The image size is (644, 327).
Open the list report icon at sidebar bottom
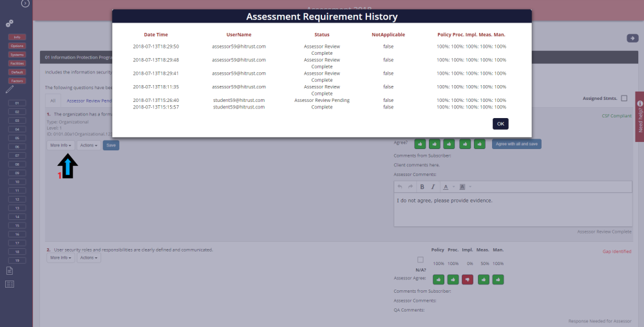(x=10, y=284)
